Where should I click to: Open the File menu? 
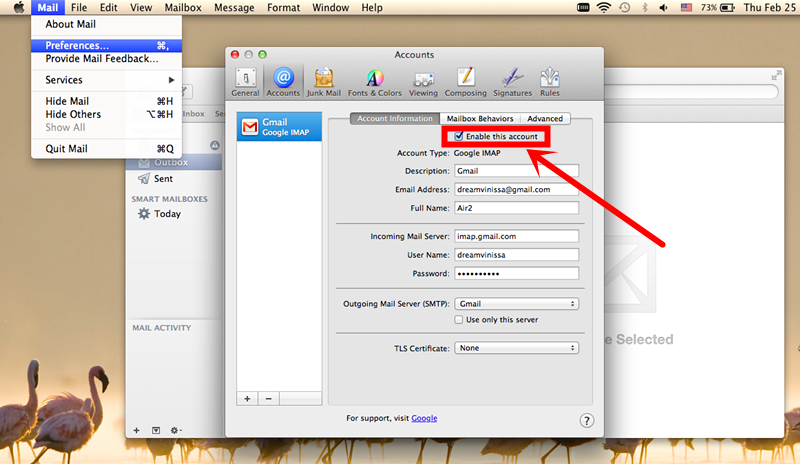coord(79,8)
